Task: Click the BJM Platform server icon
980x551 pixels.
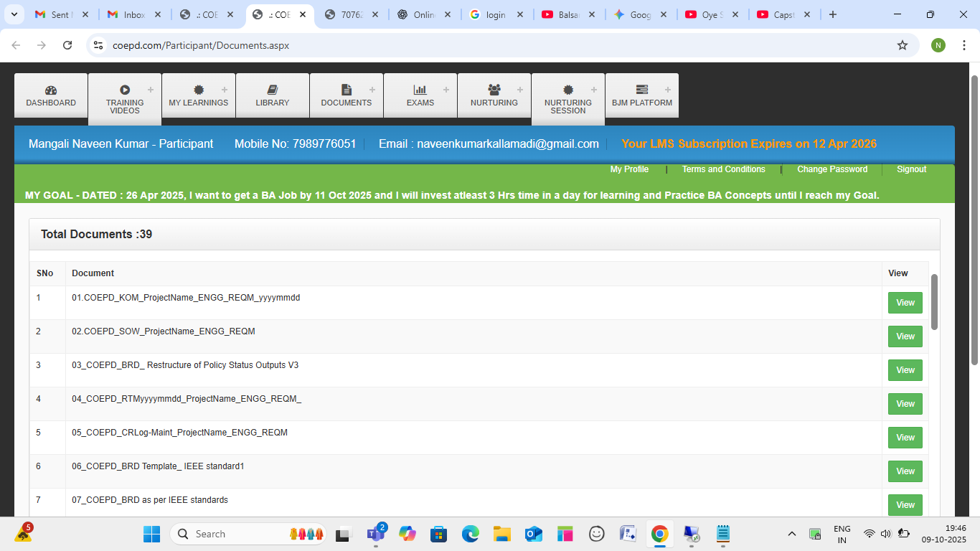Action: click(x=642, y=90)
